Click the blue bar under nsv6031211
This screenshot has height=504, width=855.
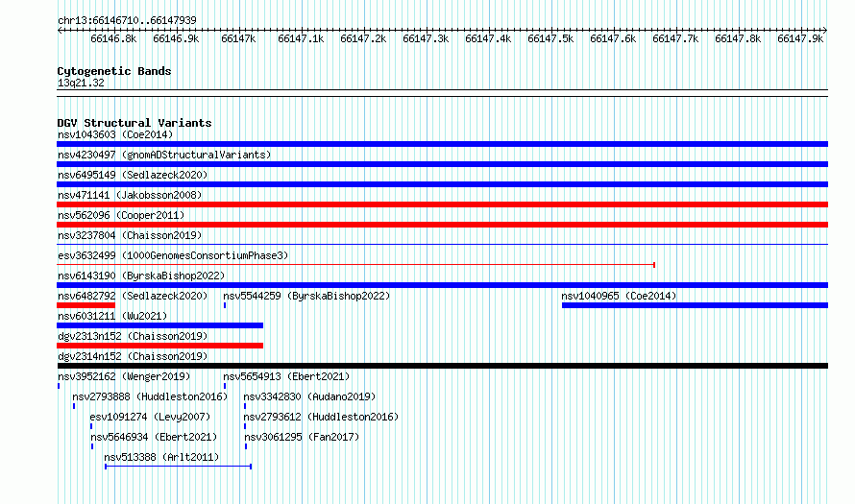tap(159, 325)
